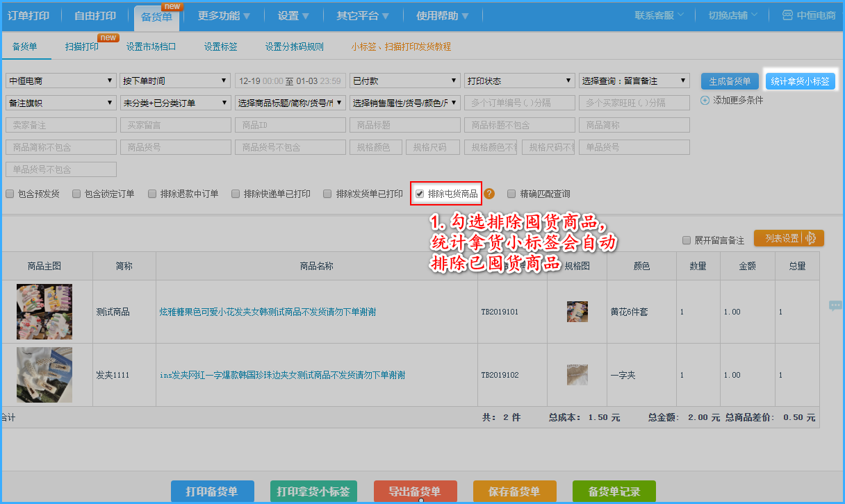Click the 卖家备注 input field

click(60, 125)
